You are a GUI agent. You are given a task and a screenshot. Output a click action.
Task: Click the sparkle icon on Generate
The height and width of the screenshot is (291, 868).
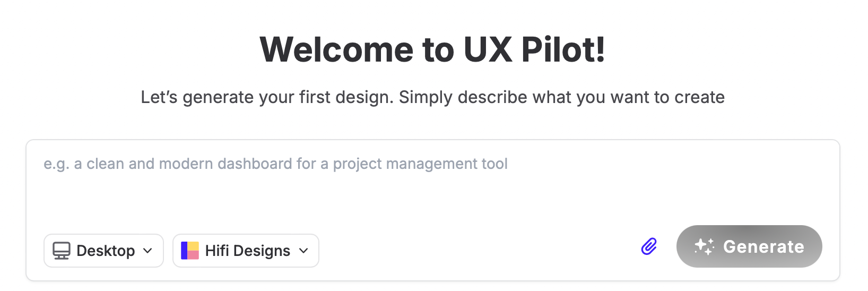705,246
